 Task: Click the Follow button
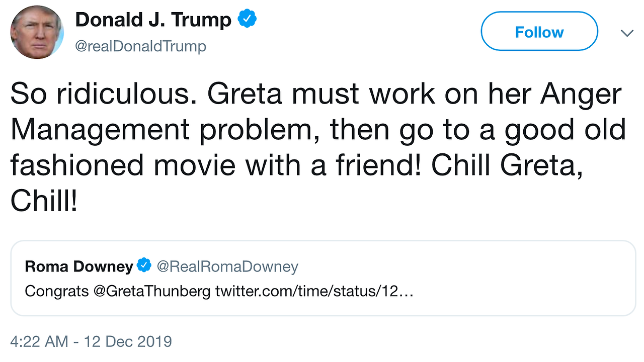(539, 32)
